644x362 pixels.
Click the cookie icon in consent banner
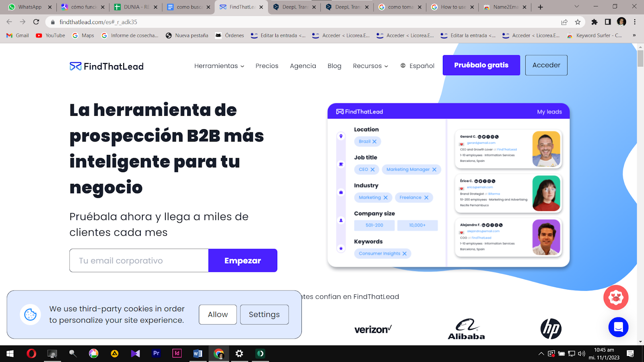click(31, 314)
